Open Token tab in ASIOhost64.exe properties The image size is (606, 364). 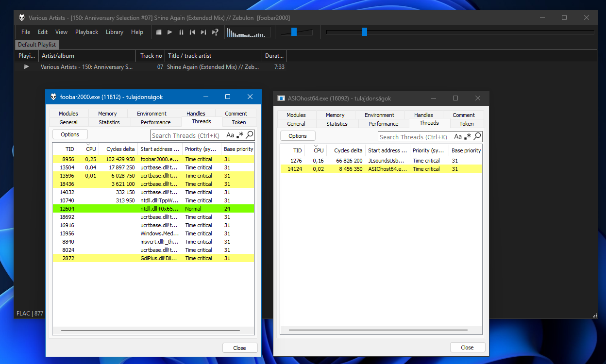(x=467, y=124)
